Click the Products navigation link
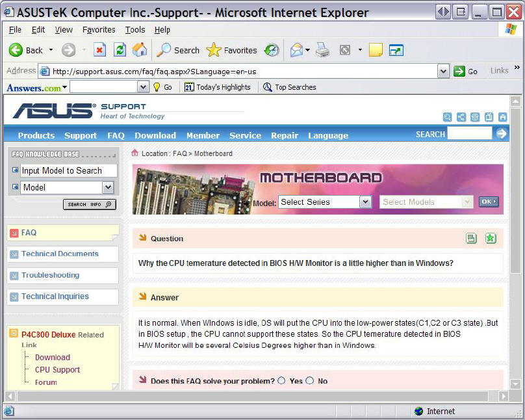 click(36, 135)
